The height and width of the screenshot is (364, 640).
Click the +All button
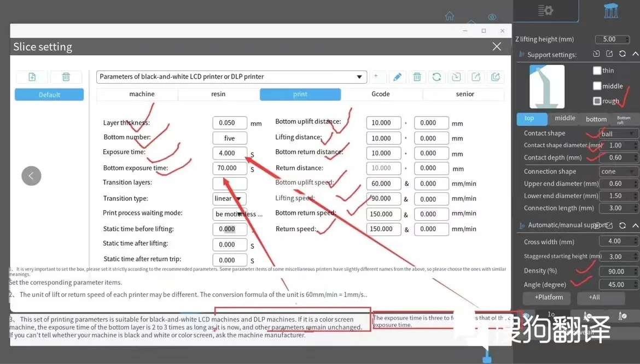(x=601, y=297)
